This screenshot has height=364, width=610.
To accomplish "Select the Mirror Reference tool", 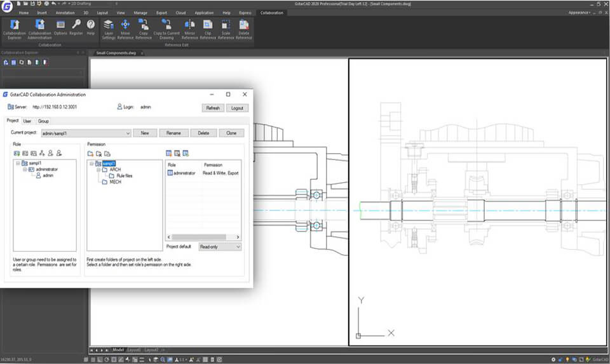I will tap(190, 29).
